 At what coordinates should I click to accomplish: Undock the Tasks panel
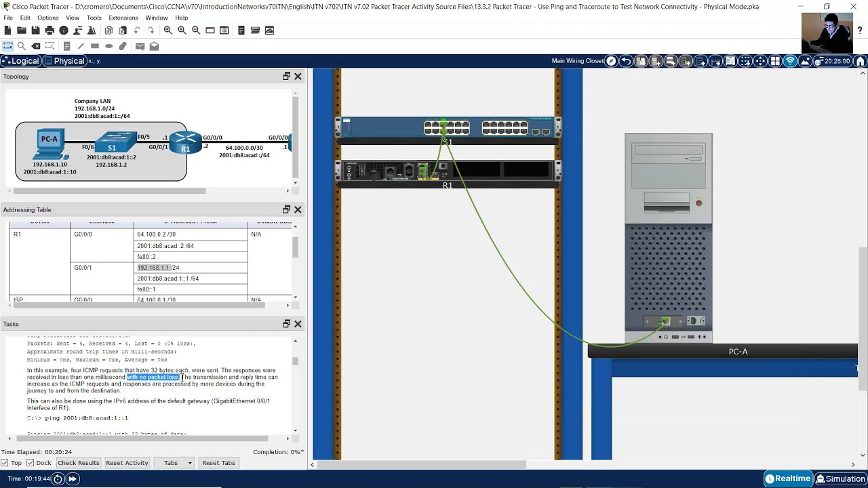[x=286, y=324]
